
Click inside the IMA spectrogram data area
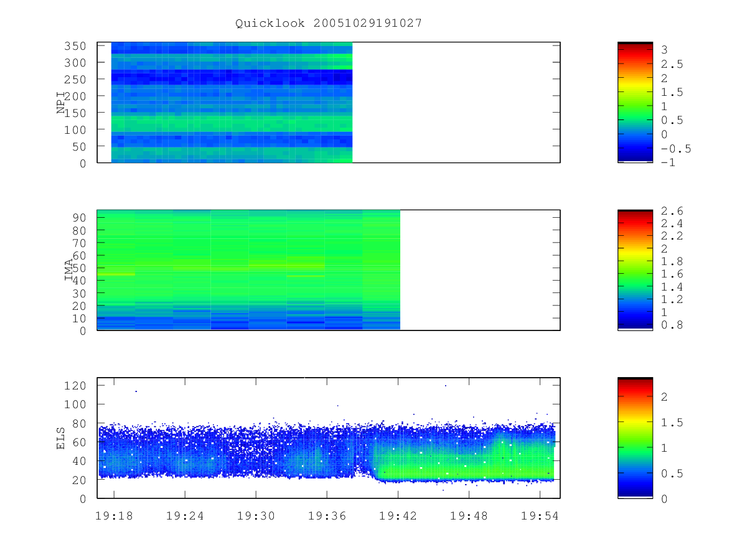click(x=248, y=270)
